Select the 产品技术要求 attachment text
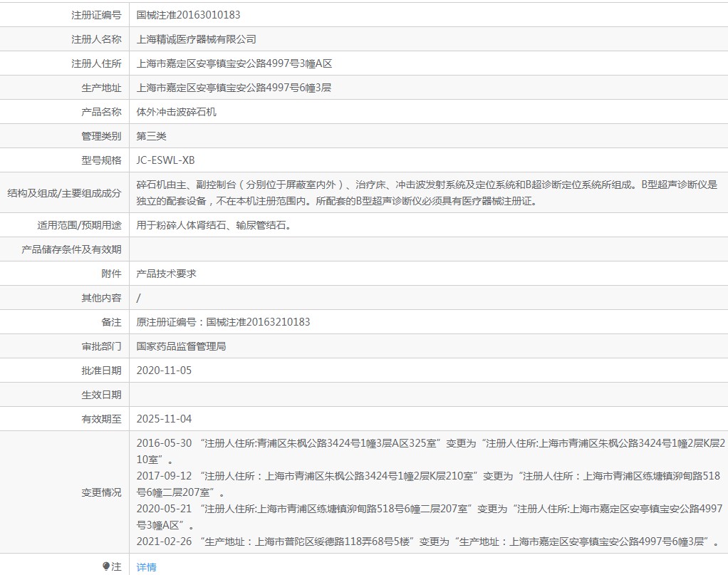The image size is (728, 575). tap(166, 274)
